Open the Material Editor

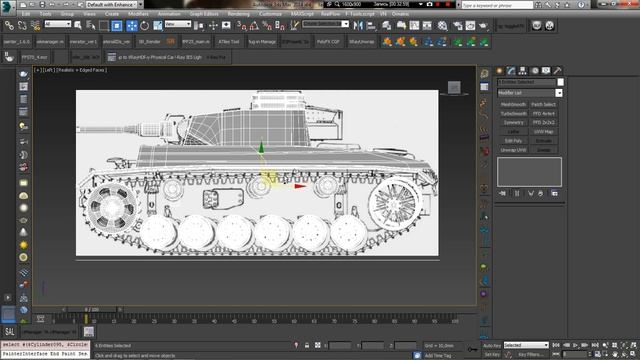(x=442, y=26)
